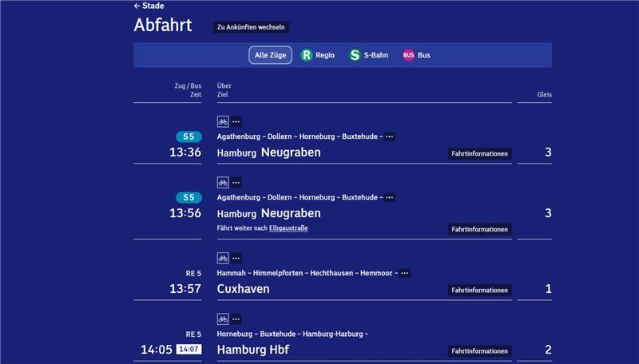Screen dimensions: 639x364
Task: Follow the Elbgaustraße link
Action: click(x=288, y=228)
